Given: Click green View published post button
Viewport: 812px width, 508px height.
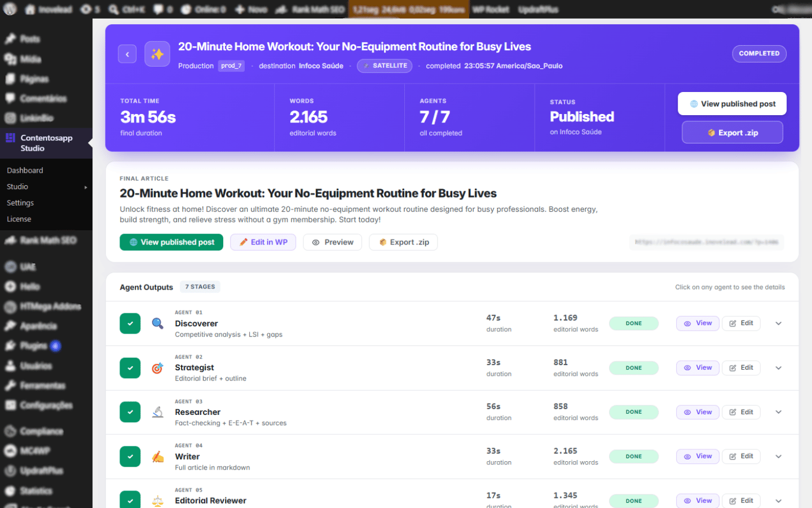Looking at the screenshot, I should 171,242.
